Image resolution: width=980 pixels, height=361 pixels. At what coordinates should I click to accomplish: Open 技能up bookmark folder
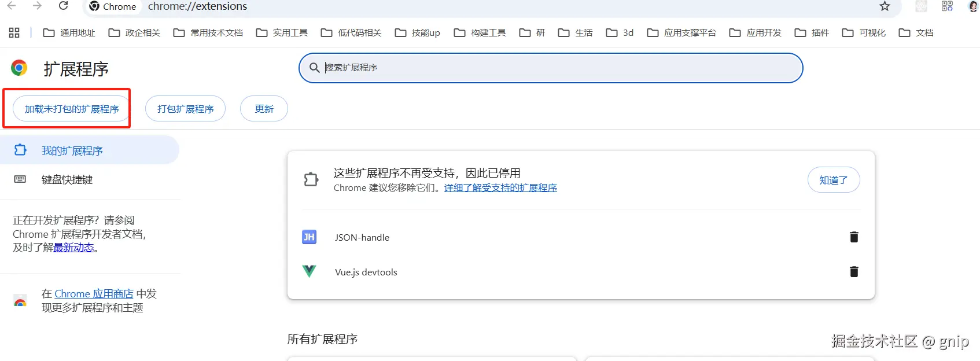[417, 33]
